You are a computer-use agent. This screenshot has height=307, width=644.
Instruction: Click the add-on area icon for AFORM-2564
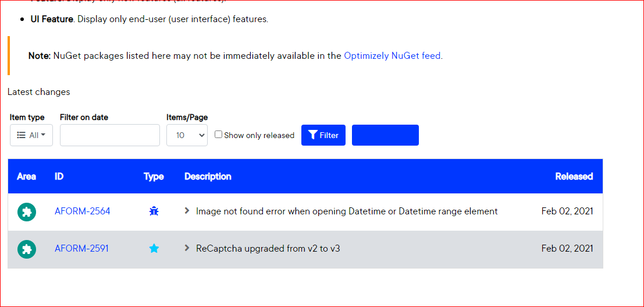pos(27,212)
